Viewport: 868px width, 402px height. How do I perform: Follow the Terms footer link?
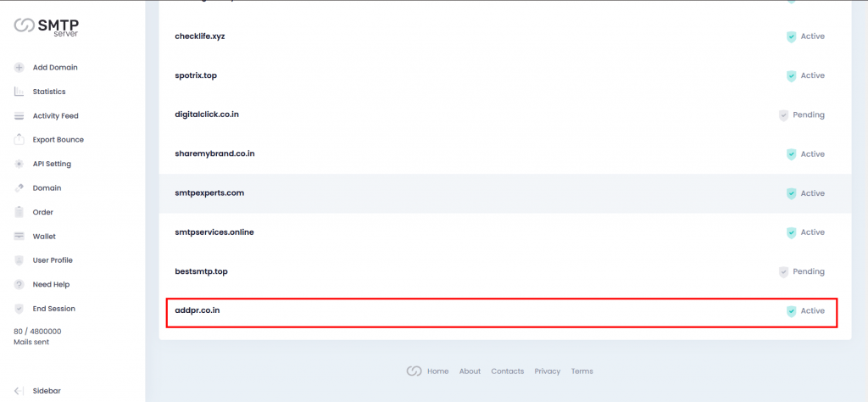click(581, 371)
